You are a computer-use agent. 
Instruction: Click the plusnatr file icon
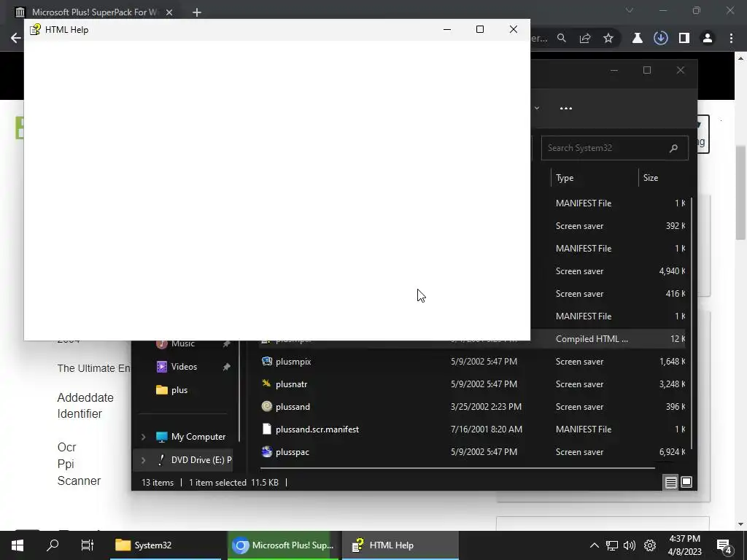pos(267,384)
